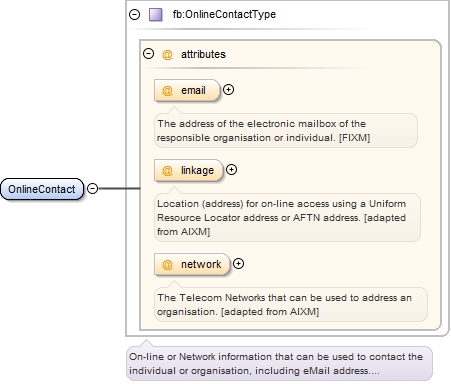Click the @ icon in network node

(x=167, y=264)
